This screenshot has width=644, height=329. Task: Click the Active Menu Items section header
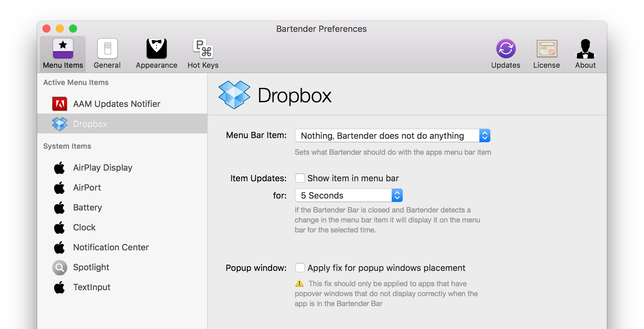[76, 82]
